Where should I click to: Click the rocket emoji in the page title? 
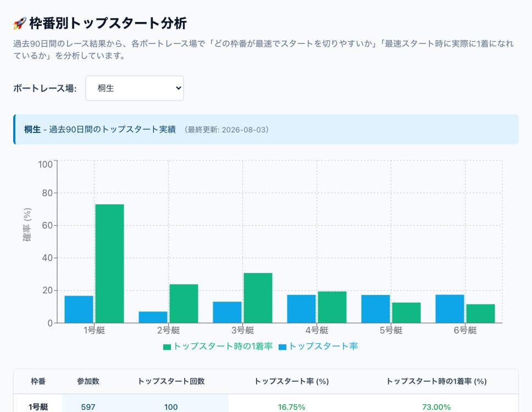tap(20, 24)
